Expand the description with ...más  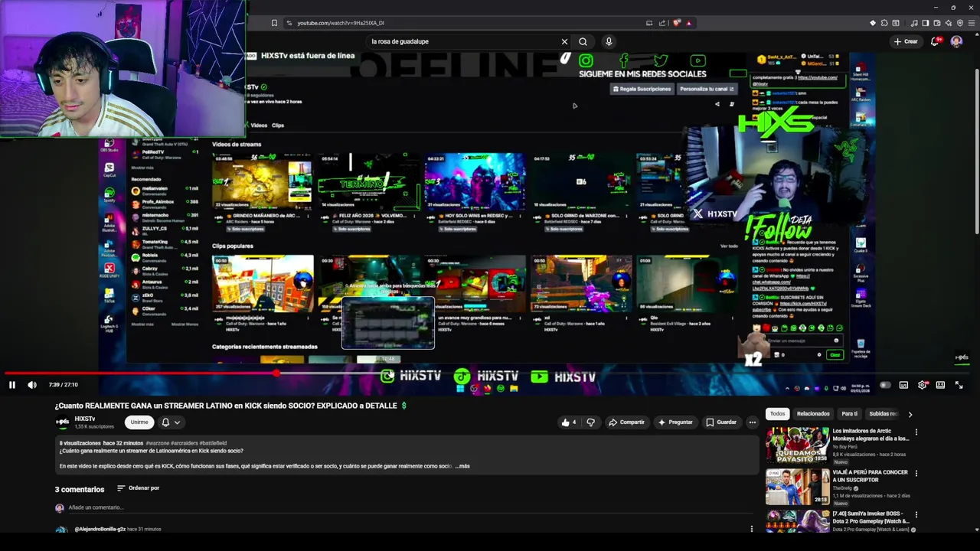(462, 466)
